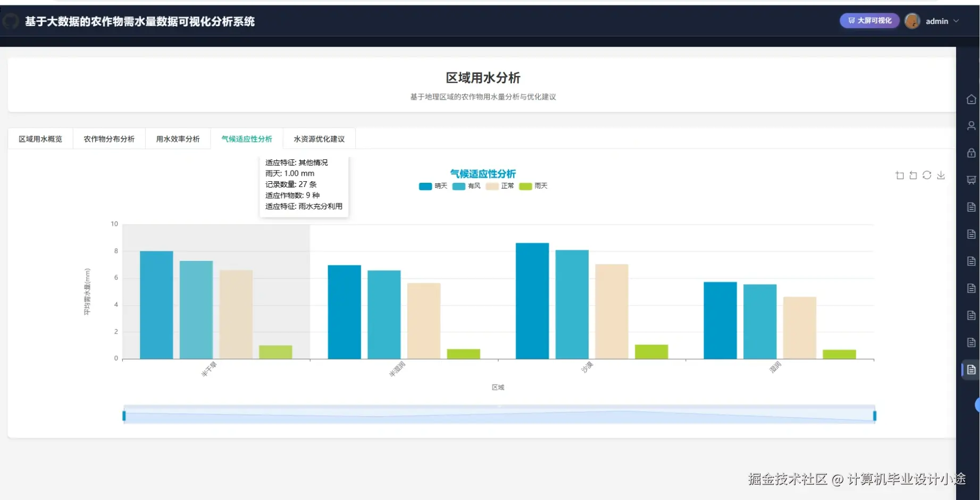Click the 雨天 bar for 半湿润
This screenshot has height=500, width=980.
(x=464, y=354)
